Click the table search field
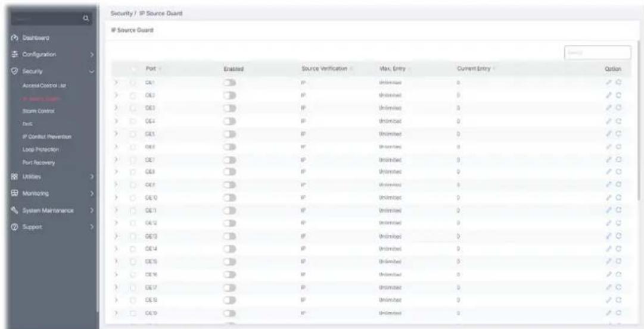Image resolution: width=644 pixels, height=329 pixels. point(598,52)
